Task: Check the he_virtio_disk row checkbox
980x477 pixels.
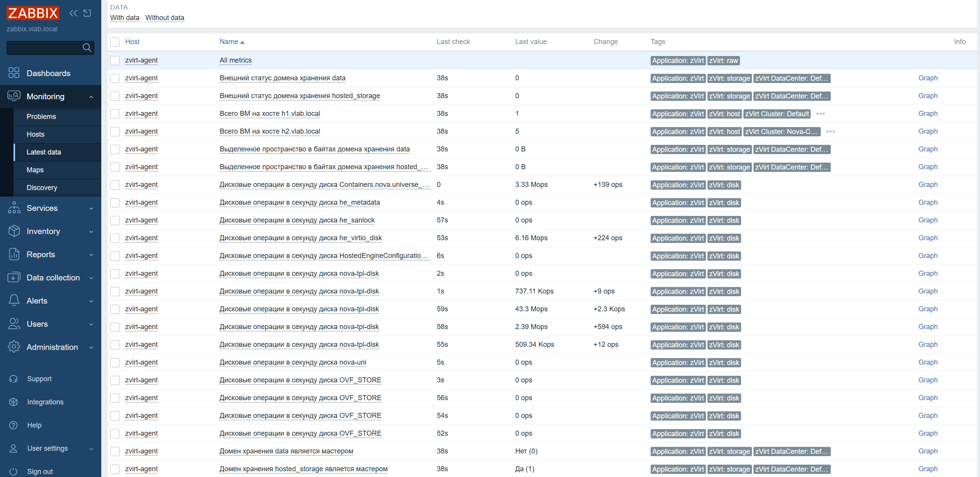Action: [115, 238]
